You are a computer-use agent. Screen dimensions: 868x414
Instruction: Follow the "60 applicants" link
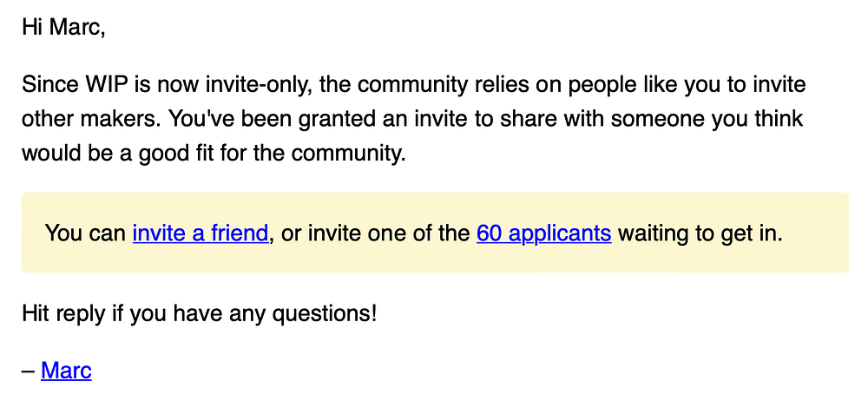pos(543,233)
